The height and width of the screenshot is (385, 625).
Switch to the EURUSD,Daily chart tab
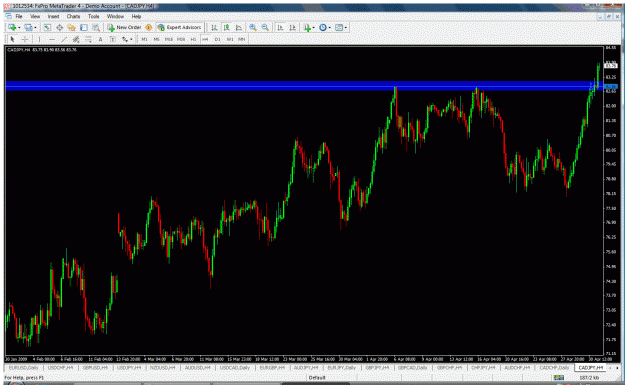coord(24,367)
